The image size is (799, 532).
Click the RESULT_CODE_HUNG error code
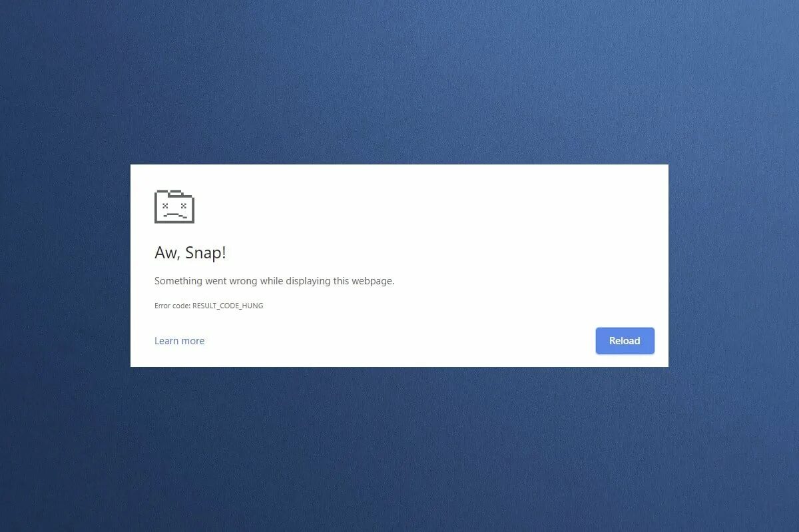coord(228,306)
